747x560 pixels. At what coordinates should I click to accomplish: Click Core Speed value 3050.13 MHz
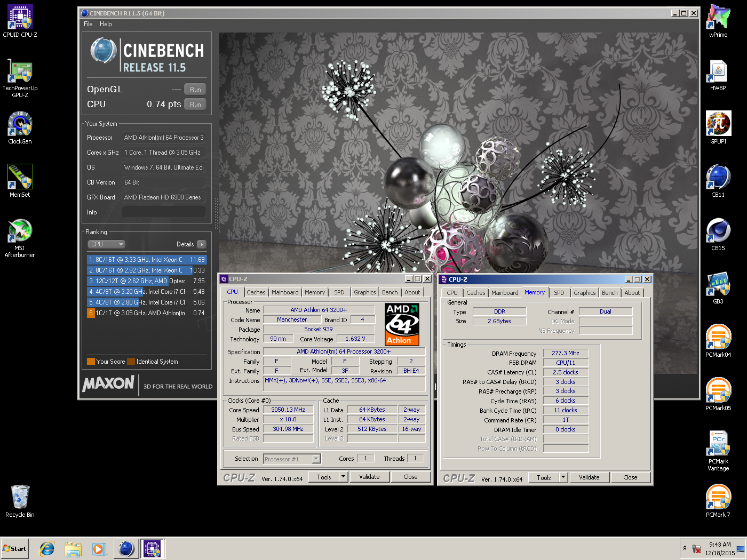[288, 410]
